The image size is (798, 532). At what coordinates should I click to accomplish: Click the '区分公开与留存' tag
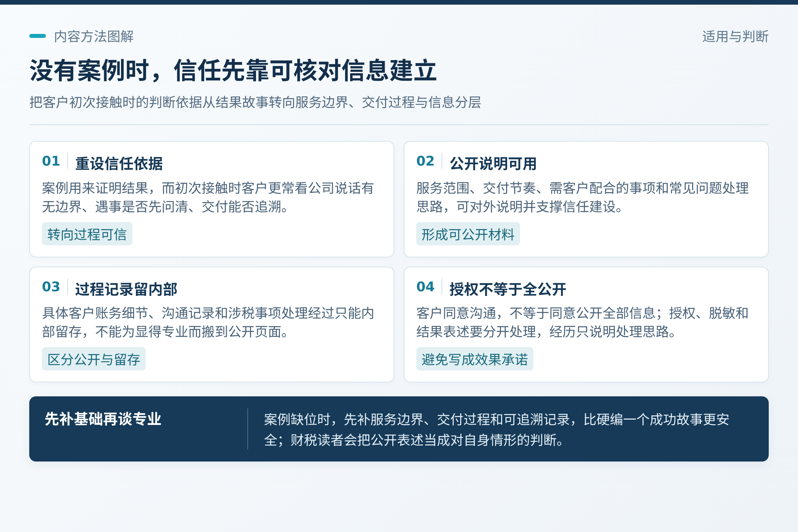(x=94, y=359)
